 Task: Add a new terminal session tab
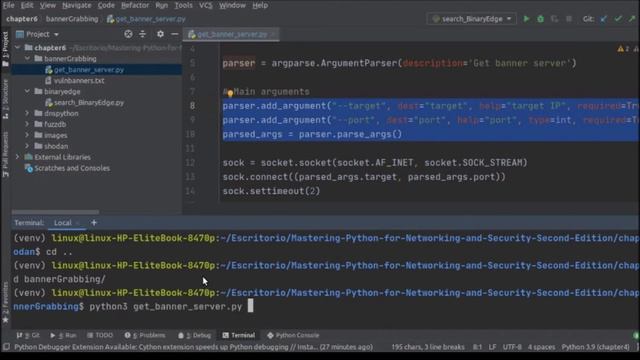pyautogui.click(x=94, y=223)
